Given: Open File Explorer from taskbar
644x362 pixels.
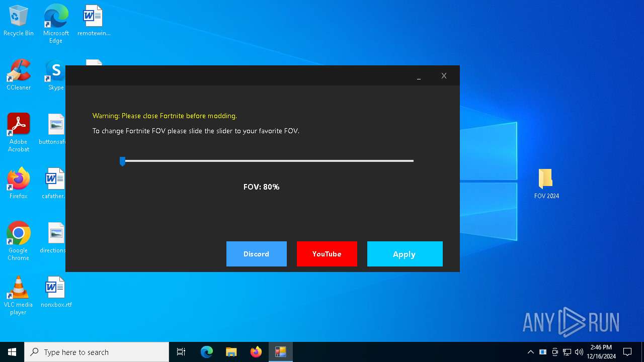Looking at the screenshot, I should click(x=231, y=352).
